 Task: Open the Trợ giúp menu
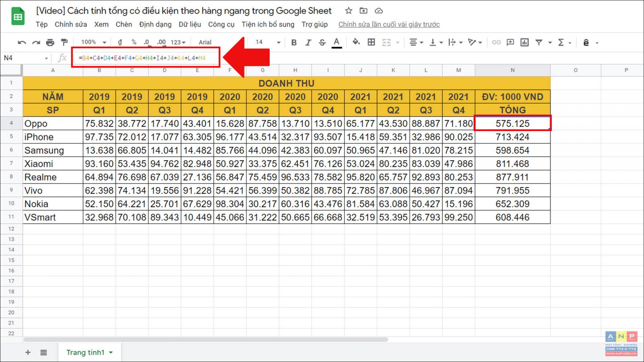[315, 25]
